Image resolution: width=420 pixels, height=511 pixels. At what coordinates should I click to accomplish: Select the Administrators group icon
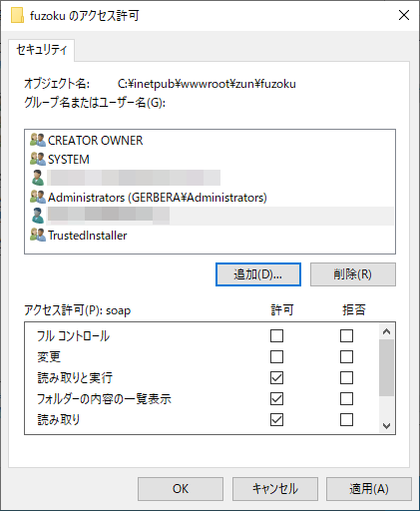[38, 197]
